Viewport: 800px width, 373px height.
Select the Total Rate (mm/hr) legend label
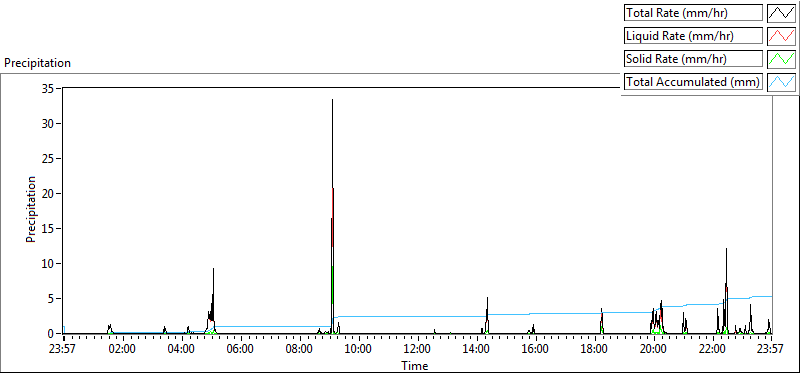(693, 13)
